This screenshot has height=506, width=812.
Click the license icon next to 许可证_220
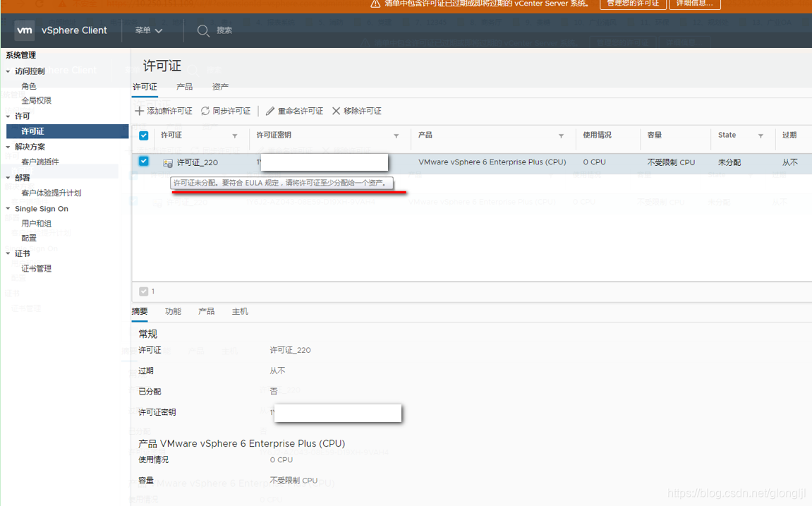pyautogui.click(x=168, y=163)
